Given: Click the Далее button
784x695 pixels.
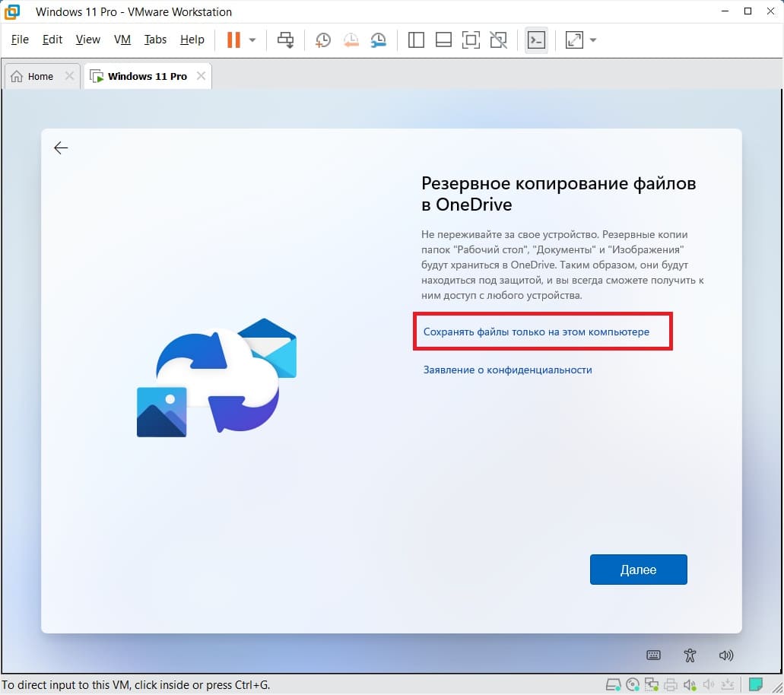Looking at the screenshot, I should pyautogui.click(x=639, y=570).
